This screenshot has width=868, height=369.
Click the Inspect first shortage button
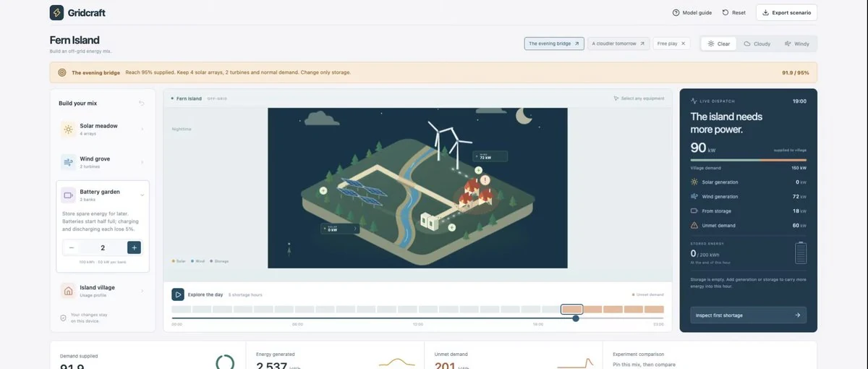(x=748, y=315)
